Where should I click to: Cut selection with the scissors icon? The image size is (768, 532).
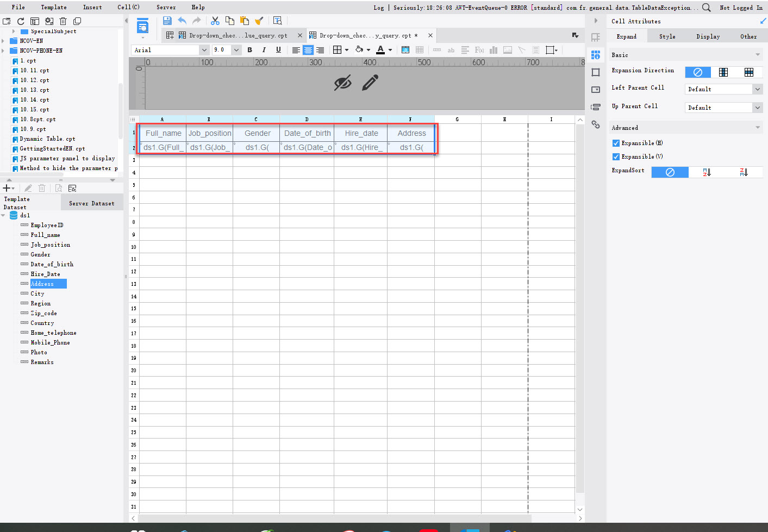click(x=215, y=20)
